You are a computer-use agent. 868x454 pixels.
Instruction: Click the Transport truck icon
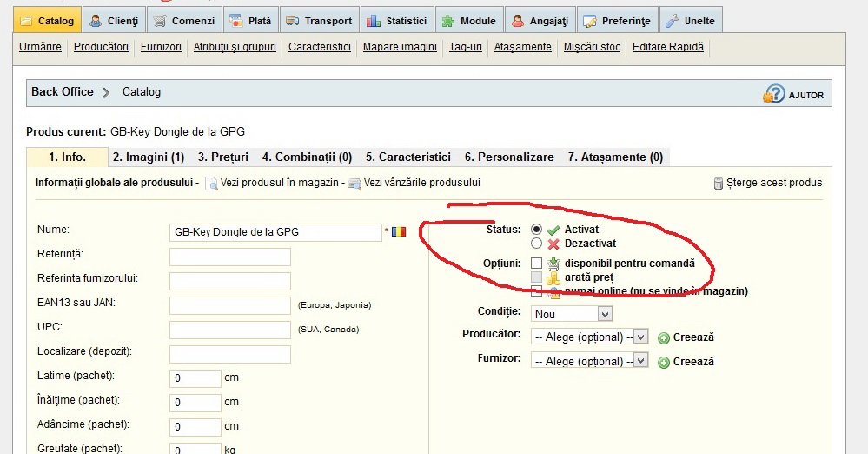[292, 21]
